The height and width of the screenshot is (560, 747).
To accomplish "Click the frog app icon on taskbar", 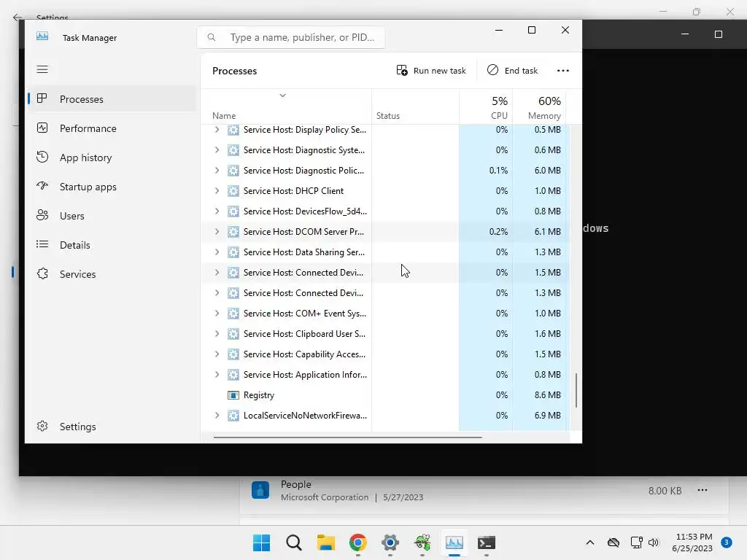I will 422,542.
